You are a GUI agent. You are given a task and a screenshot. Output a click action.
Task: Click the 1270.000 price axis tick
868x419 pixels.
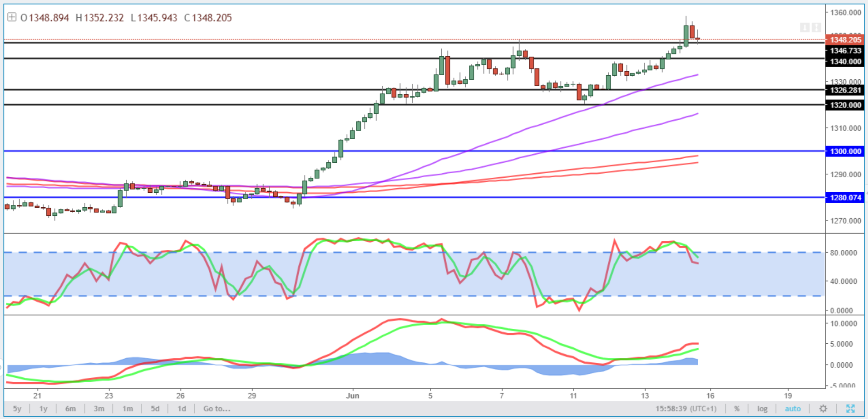pyautogui.click(x=845, y=221)
